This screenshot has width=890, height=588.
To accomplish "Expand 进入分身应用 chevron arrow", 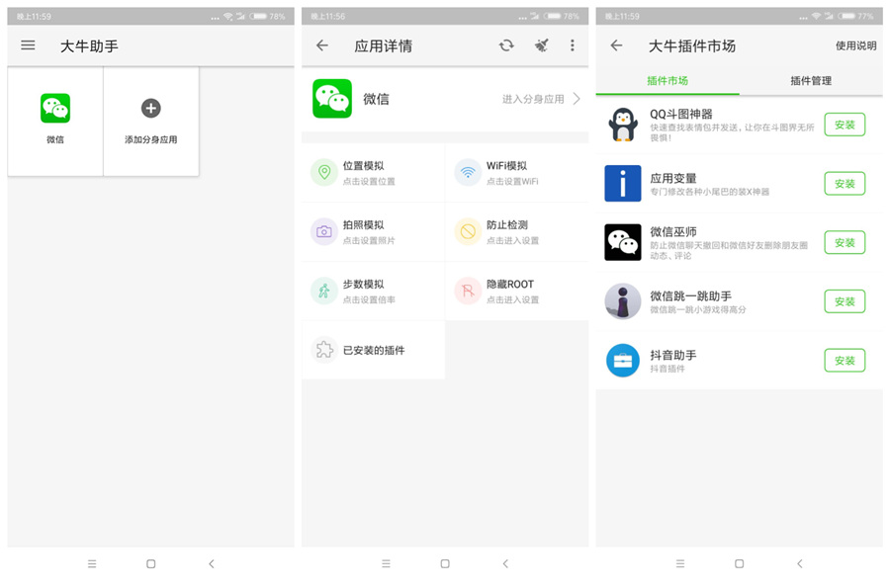I will click(577, 99).
